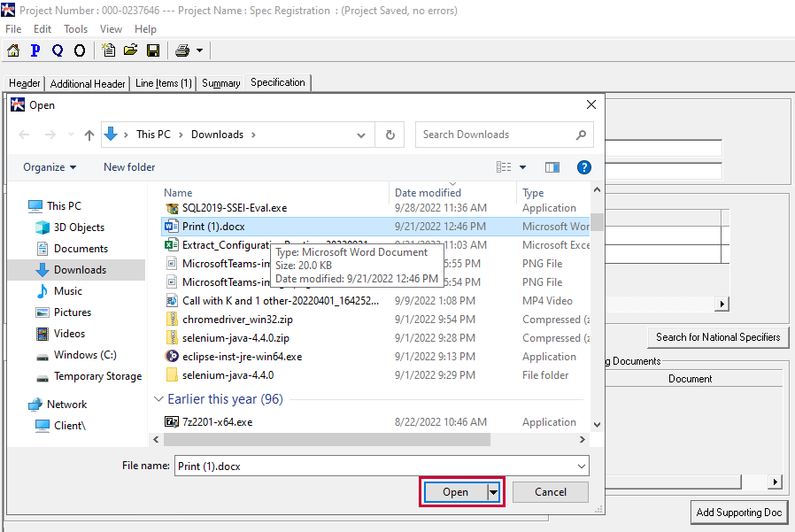The height and width of the screenshot is (532, 795).
Task: Click the Home icon in the toolbar
Action: pyautogui.click(x=13, y=50)
